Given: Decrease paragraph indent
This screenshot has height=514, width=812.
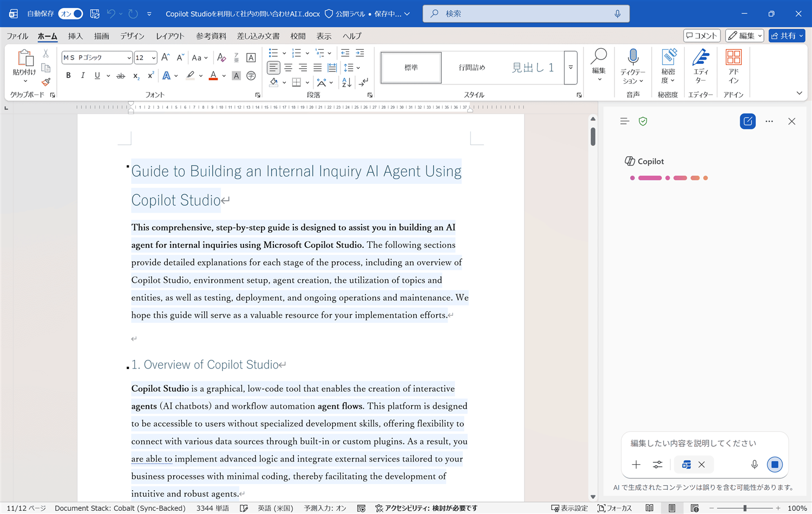Looking at the screenshot, I should [x=345, y=53].
